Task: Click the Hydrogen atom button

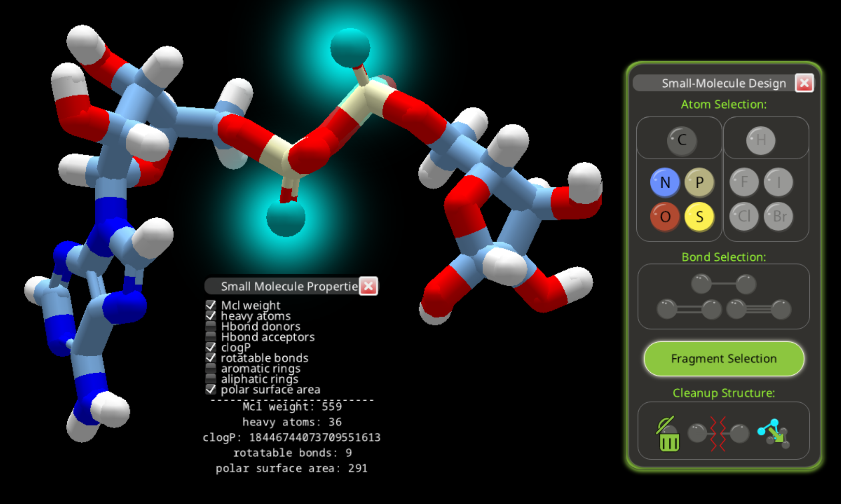Action: (x=761, y=140)
